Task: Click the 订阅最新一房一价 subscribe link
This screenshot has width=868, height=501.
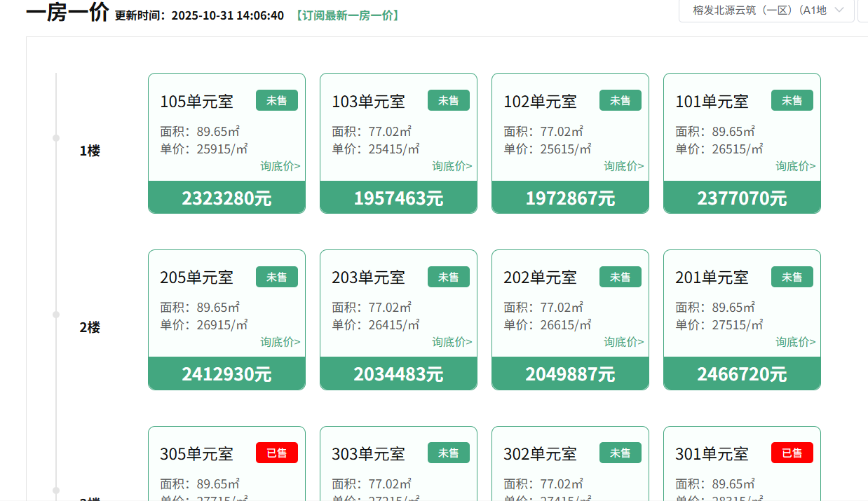Action: [347, 15]
